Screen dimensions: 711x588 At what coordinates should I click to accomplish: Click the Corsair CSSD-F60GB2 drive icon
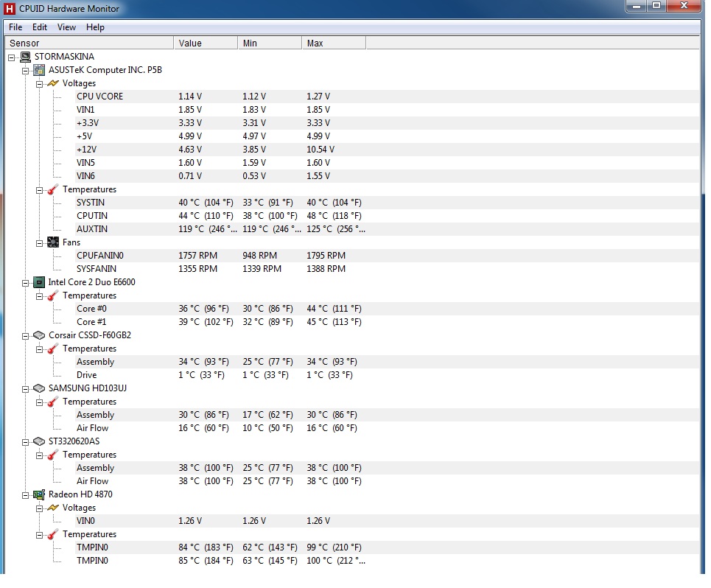click(40, 335)
